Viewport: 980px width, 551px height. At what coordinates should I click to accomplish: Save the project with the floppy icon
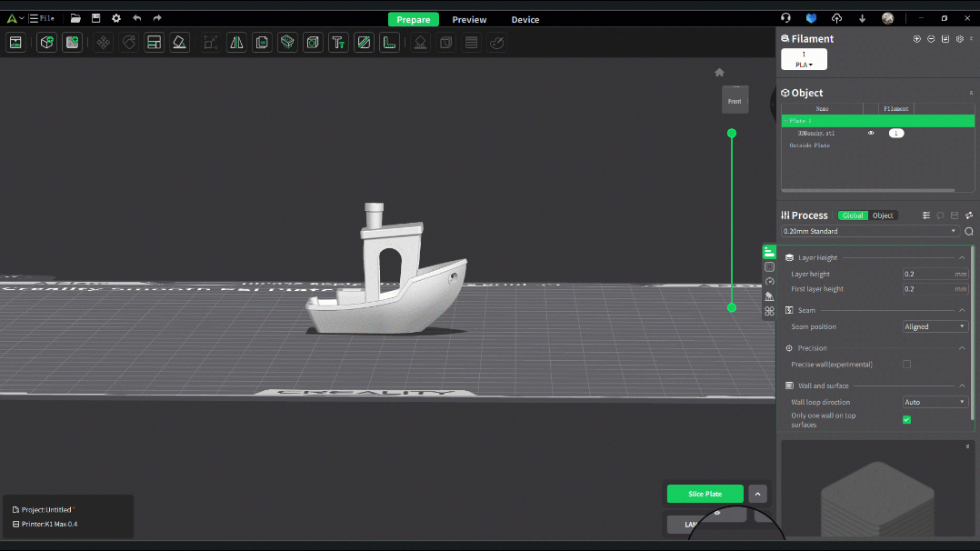pos(95,19)
